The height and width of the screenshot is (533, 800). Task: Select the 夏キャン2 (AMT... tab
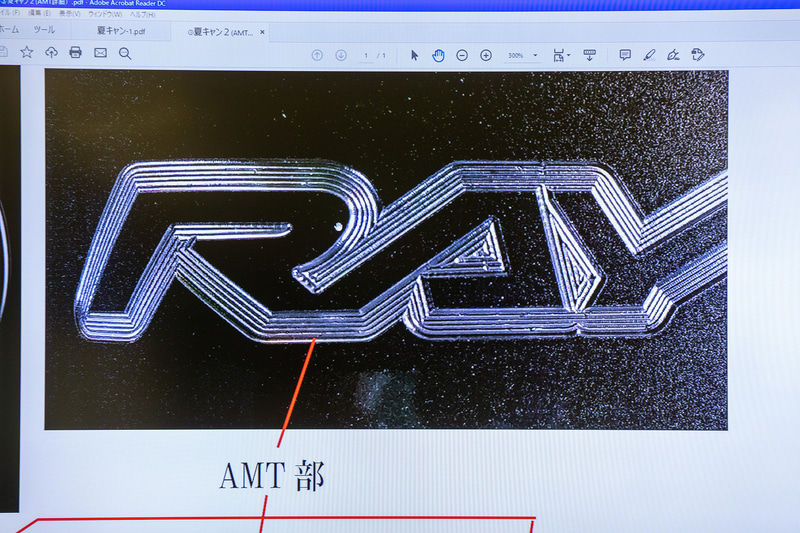[x=220, y=32]
